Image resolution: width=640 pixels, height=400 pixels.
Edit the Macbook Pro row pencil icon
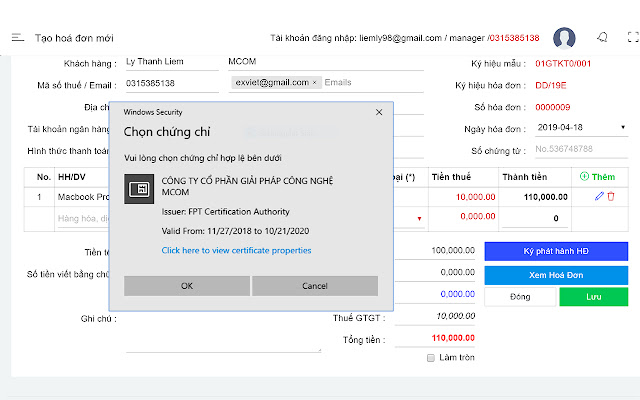599,196
